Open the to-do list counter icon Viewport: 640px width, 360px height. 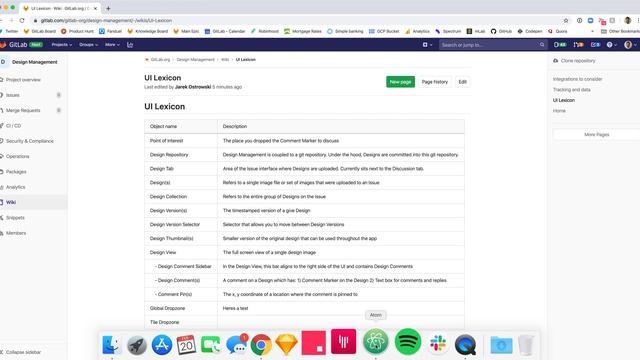[596, 44]
